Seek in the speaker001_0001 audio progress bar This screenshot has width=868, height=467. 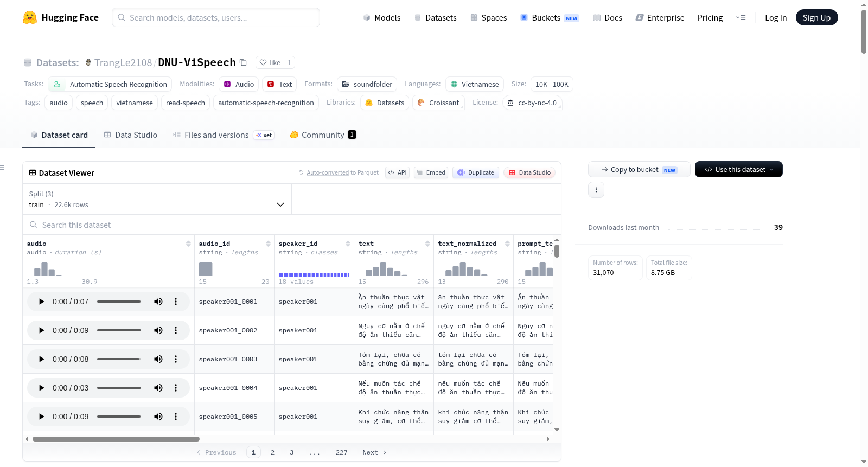(119, 302)
